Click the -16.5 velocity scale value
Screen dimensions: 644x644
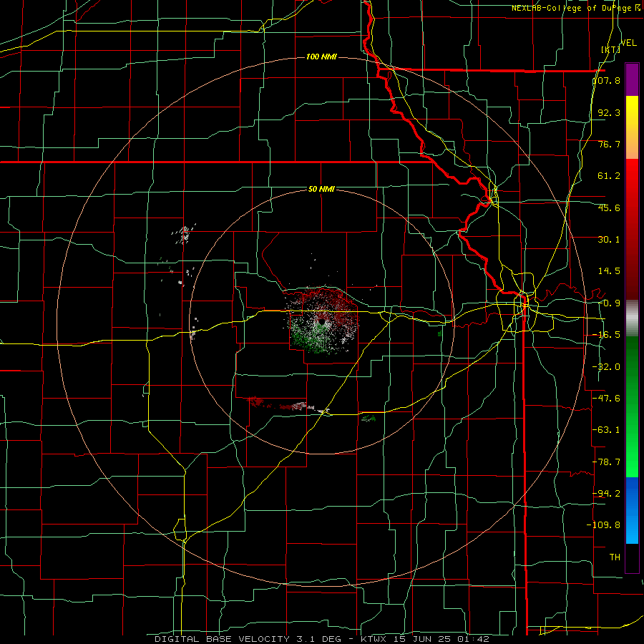click(607, 335)
